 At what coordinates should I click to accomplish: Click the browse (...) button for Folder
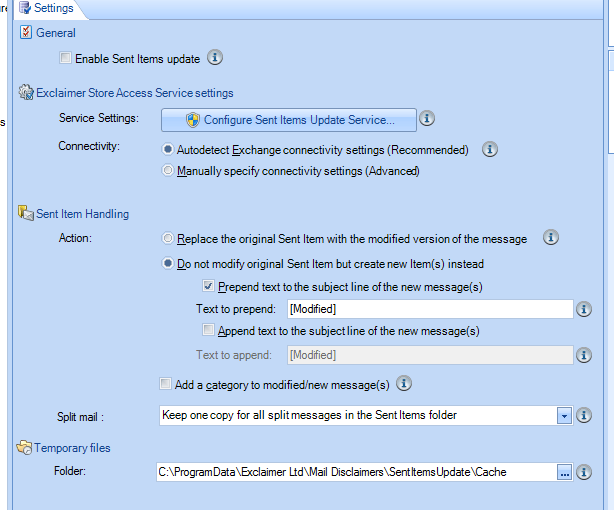(564, 472)
